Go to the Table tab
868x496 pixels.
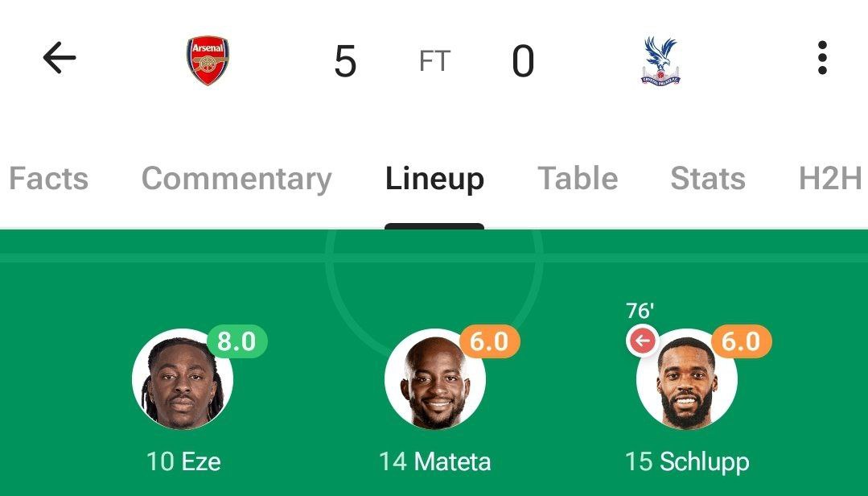(x=578, y=178)
